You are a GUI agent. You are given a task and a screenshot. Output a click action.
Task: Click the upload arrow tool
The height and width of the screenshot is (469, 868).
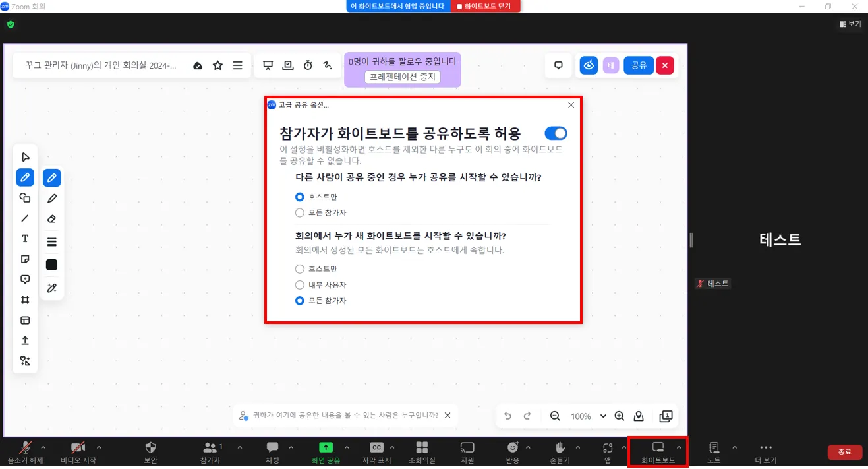click(25, 341)
